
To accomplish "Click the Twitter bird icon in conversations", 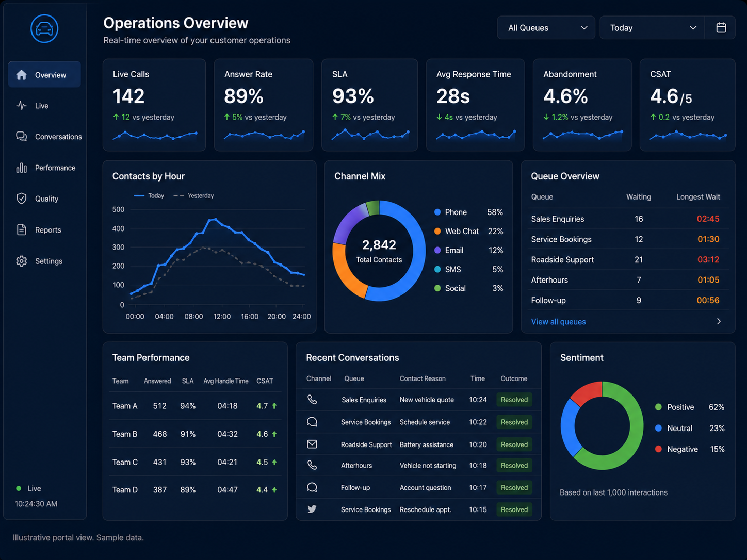I will [x=312, y=509].
